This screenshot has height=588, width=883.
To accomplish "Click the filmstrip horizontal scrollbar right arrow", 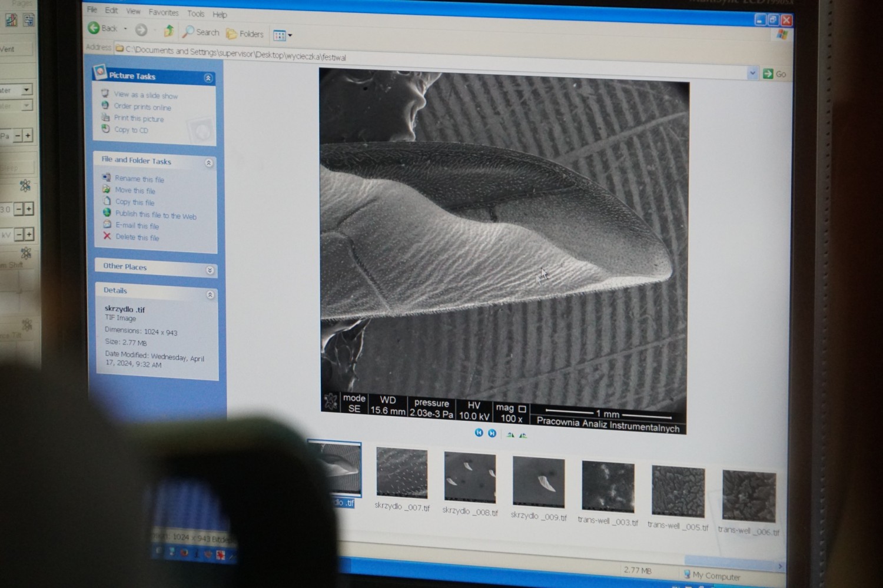I will pos(781,566).
